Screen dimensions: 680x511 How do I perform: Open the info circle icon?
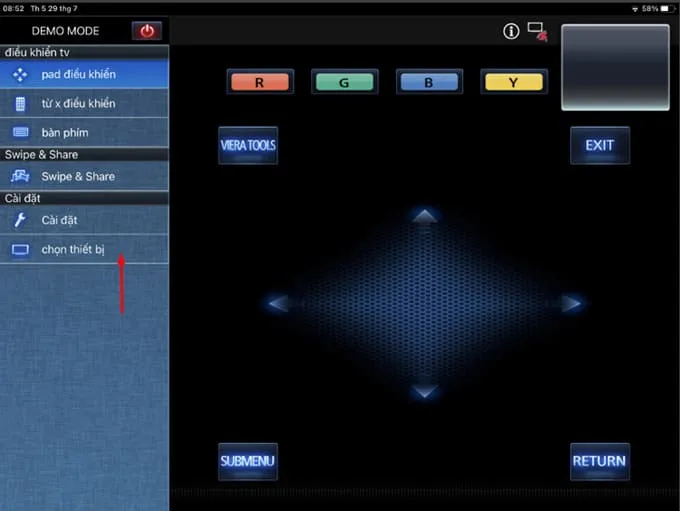click(511, 31)
